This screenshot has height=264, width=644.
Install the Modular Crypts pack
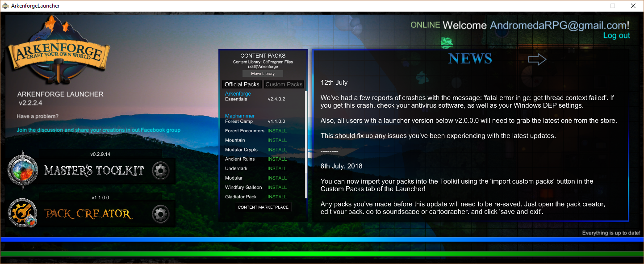(277, 150)
